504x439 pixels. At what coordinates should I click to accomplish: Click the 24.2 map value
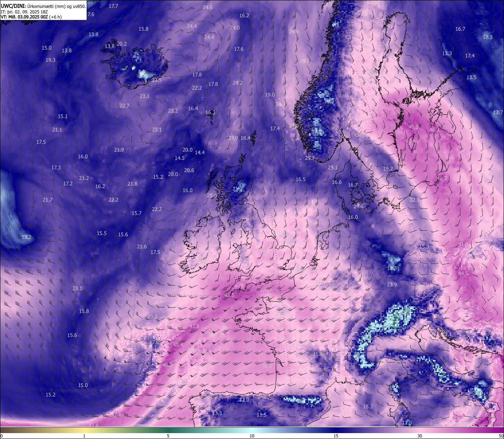(237, 83)
